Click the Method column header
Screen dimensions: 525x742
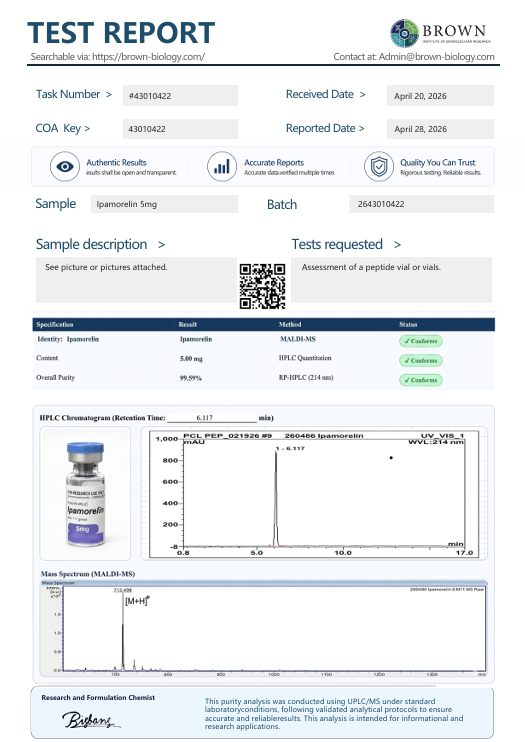point(290,325)
